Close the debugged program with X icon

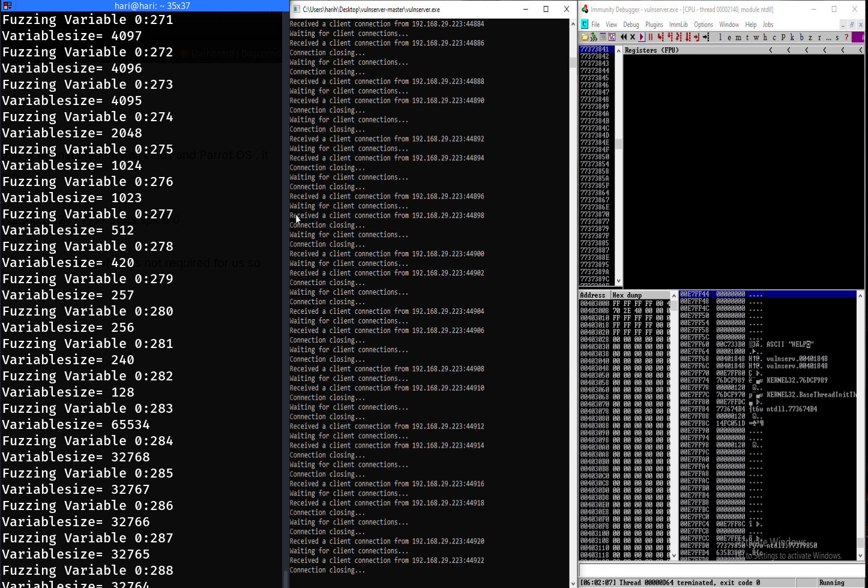coord(632,37)
